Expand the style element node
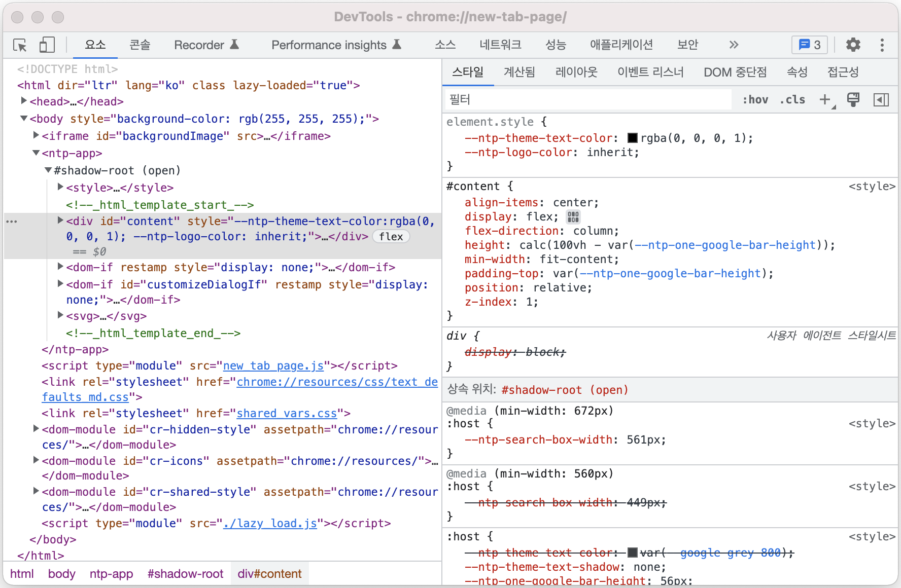901x588 pixels. click(x=60, y=187)
